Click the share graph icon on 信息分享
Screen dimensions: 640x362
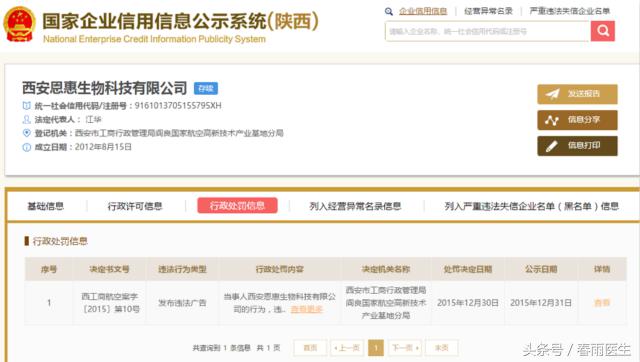[551, 120]
